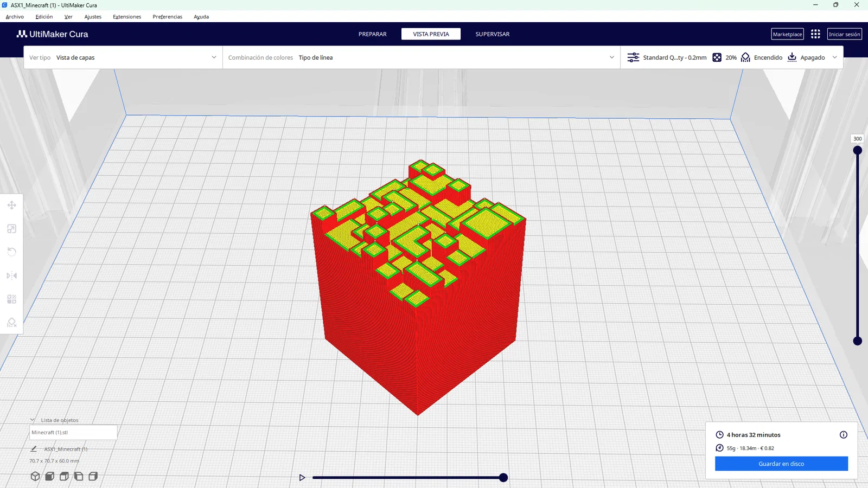This screenshot has width=868, height=488.
Task: Minimize the Cura window
Action: pos(815,5)
